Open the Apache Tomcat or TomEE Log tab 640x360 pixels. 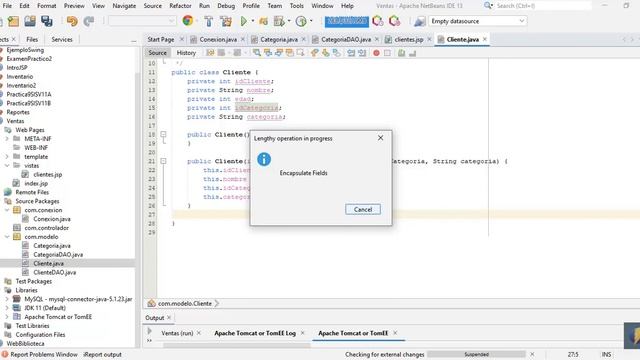[x=255, y=333]
